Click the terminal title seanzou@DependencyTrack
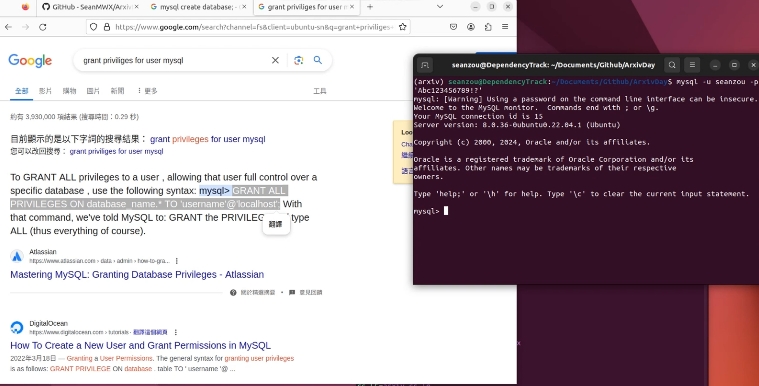The height and width of the screenshot is (386, 759). tap(553, 65)
